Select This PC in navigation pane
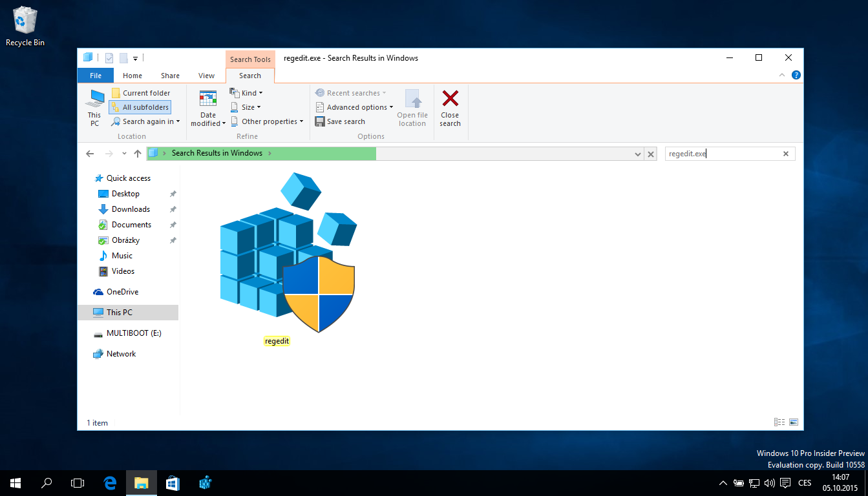Image resolution: width=868 pixels, height=496 pixels. (128, 313)
